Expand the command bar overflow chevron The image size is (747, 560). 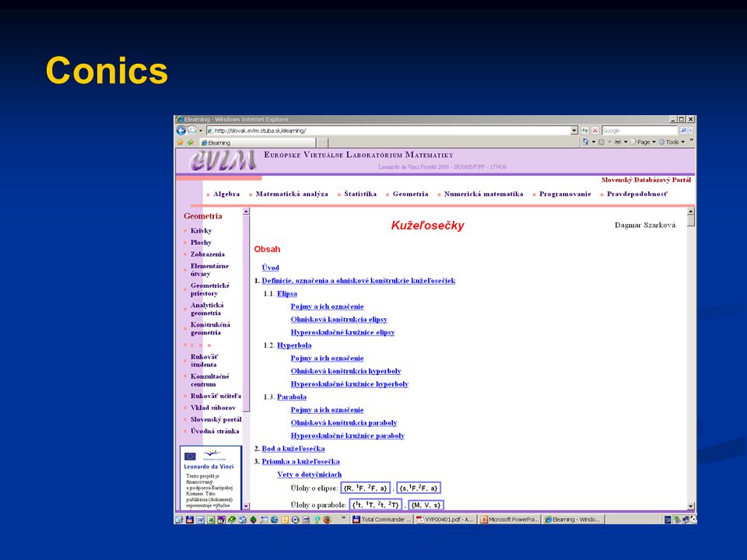click(691, 141)
